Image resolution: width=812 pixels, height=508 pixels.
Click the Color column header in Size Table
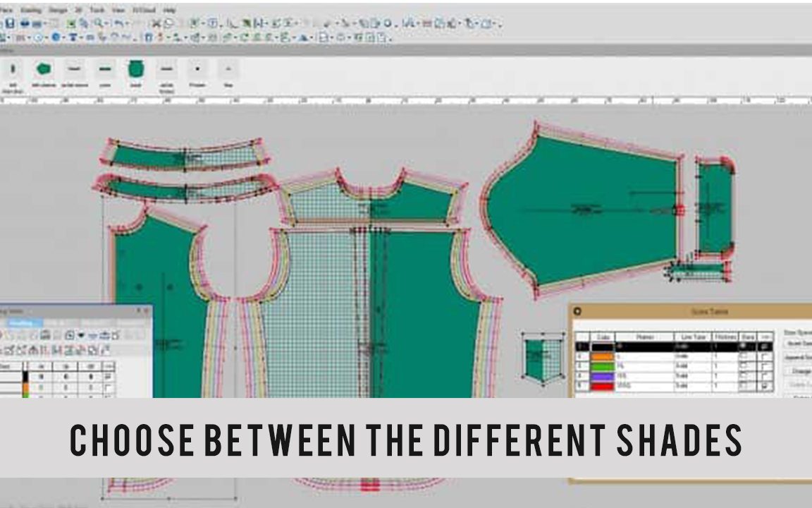point(602,337)
